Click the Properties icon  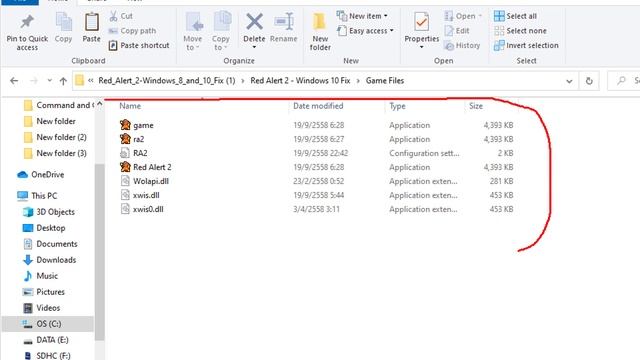pyautogui.click(x=421, y=22)
